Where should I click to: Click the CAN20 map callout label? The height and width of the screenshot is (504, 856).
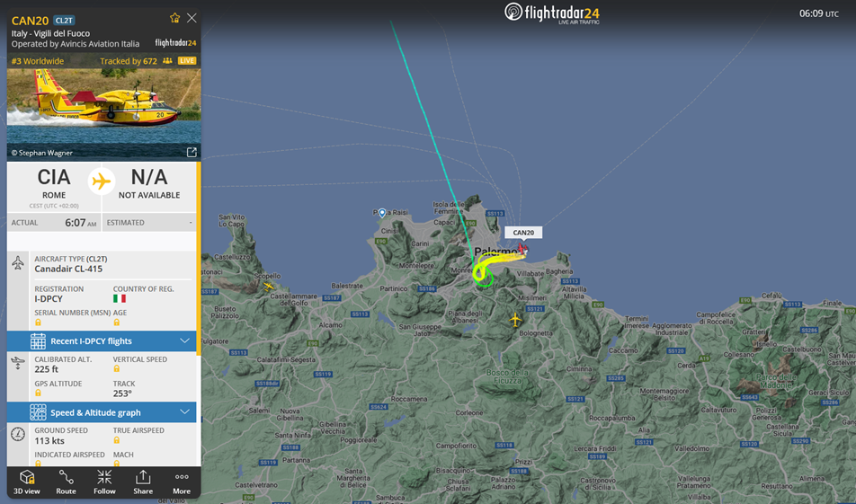click(x=523, y=233)
